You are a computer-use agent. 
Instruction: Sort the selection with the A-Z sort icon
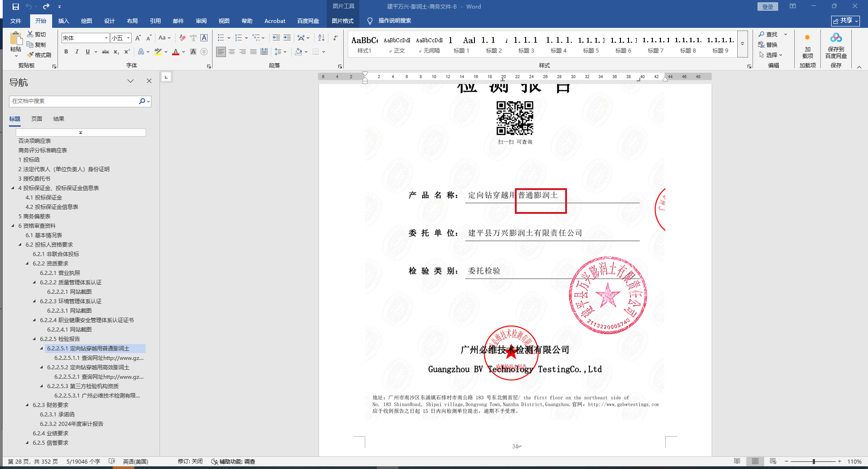tap(321, 38)
